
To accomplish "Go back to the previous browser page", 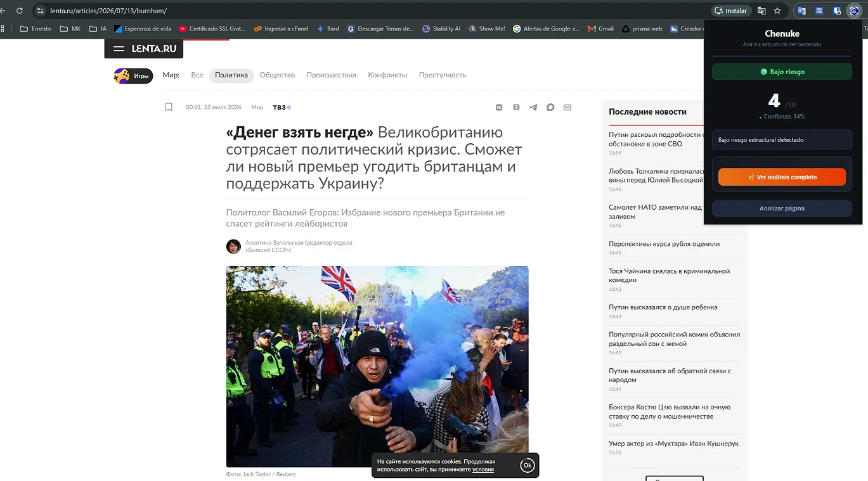I will (x=3, y=11).
